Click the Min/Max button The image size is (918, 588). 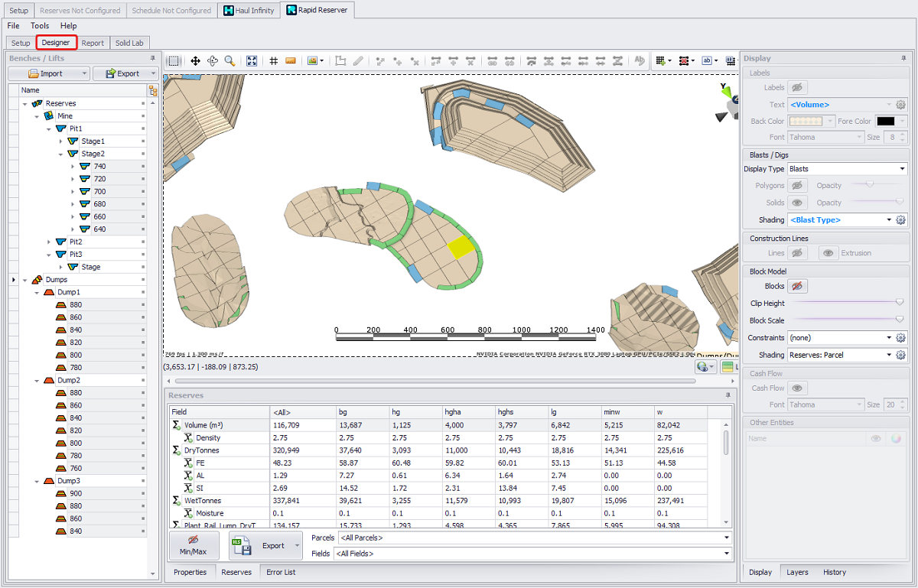point(194,545)
